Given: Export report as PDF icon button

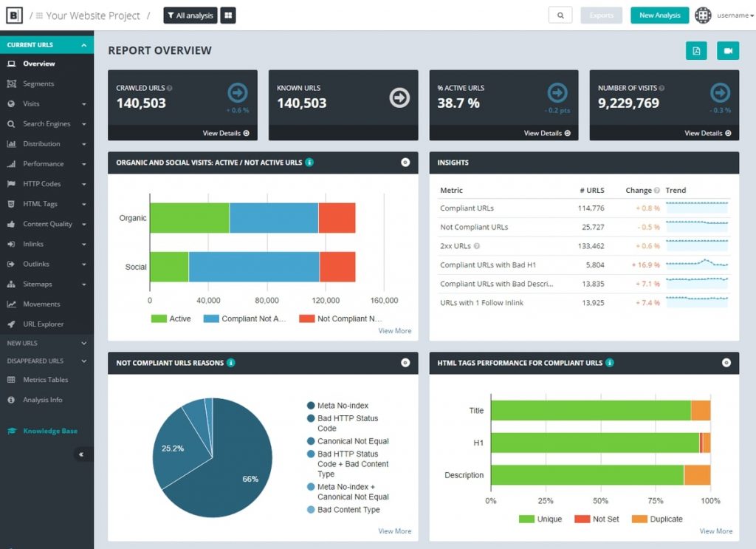Looking at the screenshot, I should coord(696,51).
